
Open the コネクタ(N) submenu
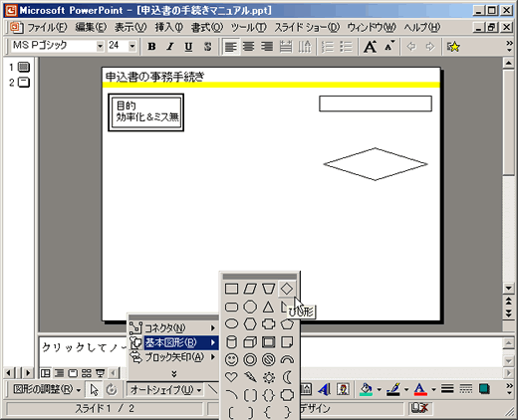pos(173,328)
